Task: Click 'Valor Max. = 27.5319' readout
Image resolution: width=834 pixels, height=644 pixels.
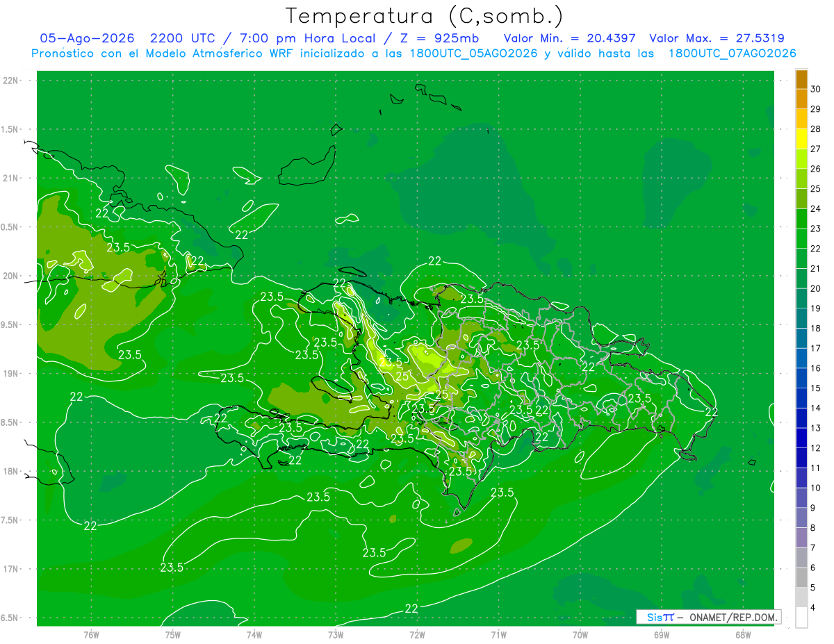Action: pyautogui.click(x=717, y=38)
